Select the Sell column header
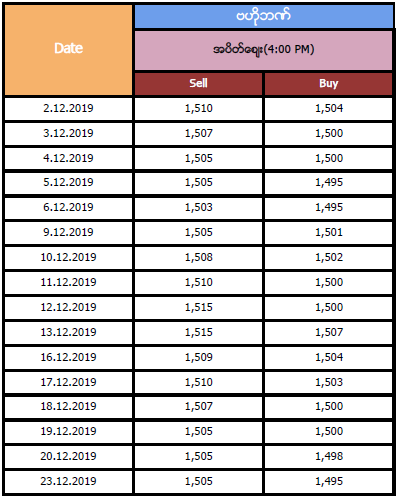398x498 pixels. (x=198, y=84)
